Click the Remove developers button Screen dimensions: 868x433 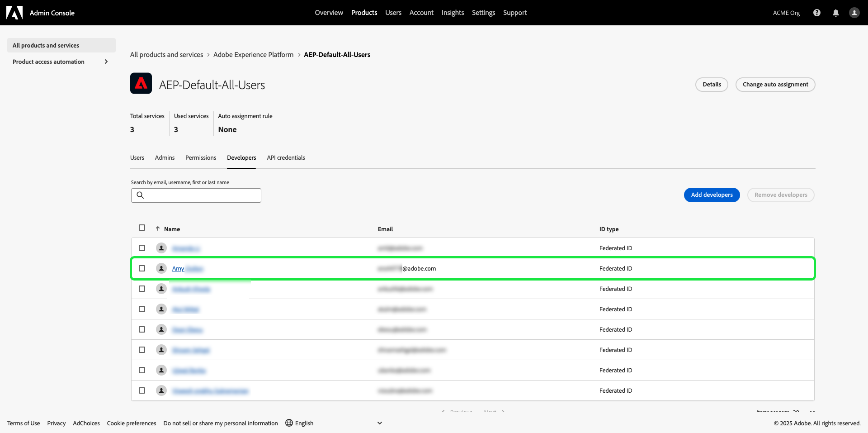(781, 195)
